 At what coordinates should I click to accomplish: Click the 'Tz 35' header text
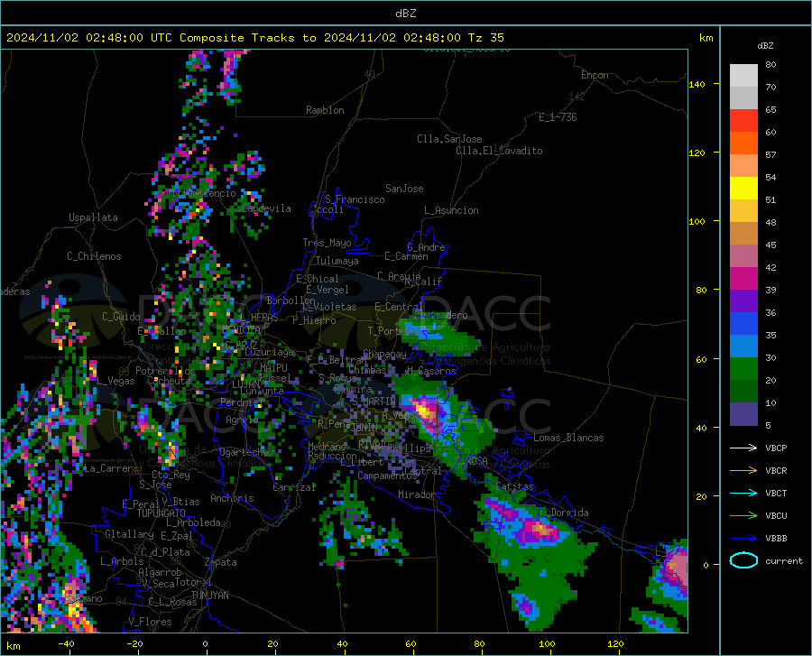[x=486, y=38]
